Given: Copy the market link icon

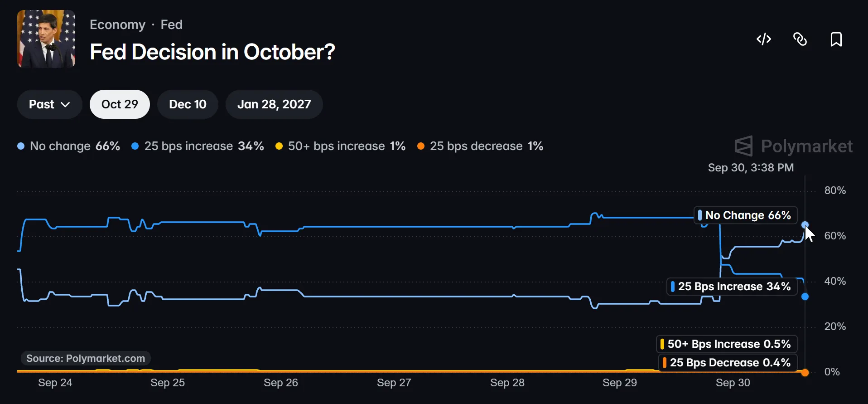Looking at the screenshot, I should [x=800, y=39].
